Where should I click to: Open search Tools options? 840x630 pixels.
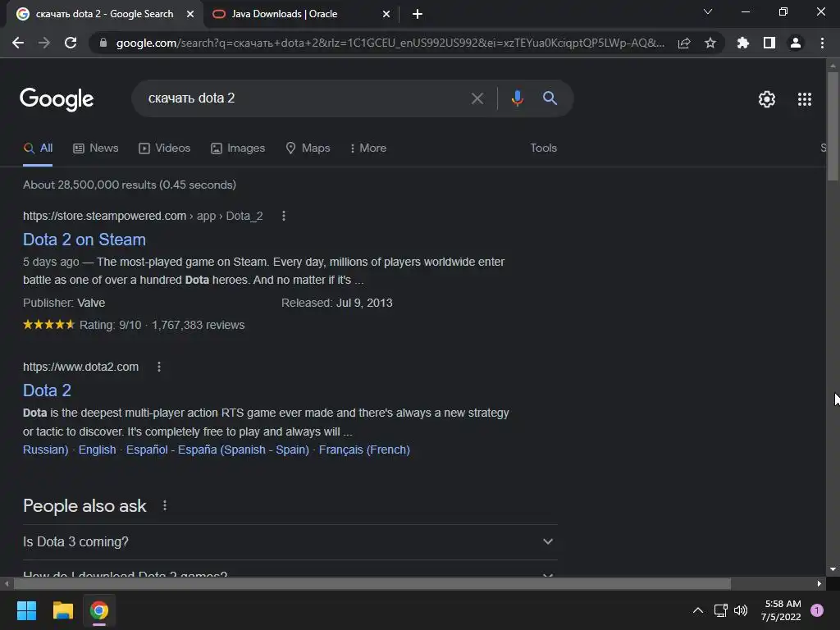tap(543, 148)
